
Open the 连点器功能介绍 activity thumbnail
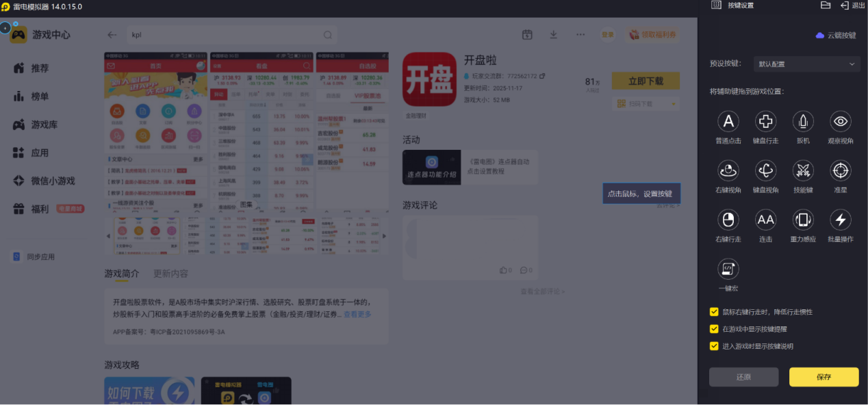click(431, 168)
